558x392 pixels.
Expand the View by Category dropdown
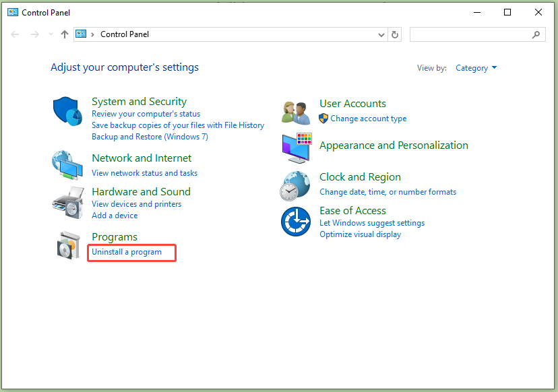pos(476,68)
